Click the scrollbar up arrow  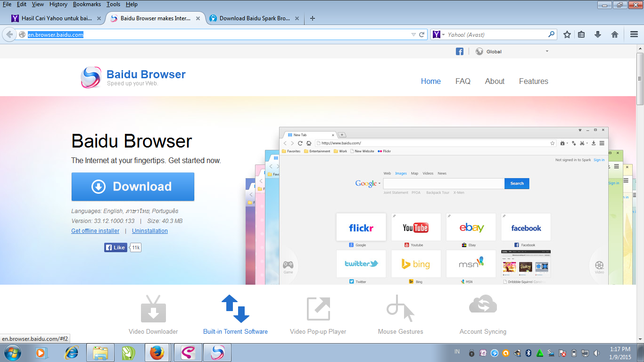tap(640, 49)
